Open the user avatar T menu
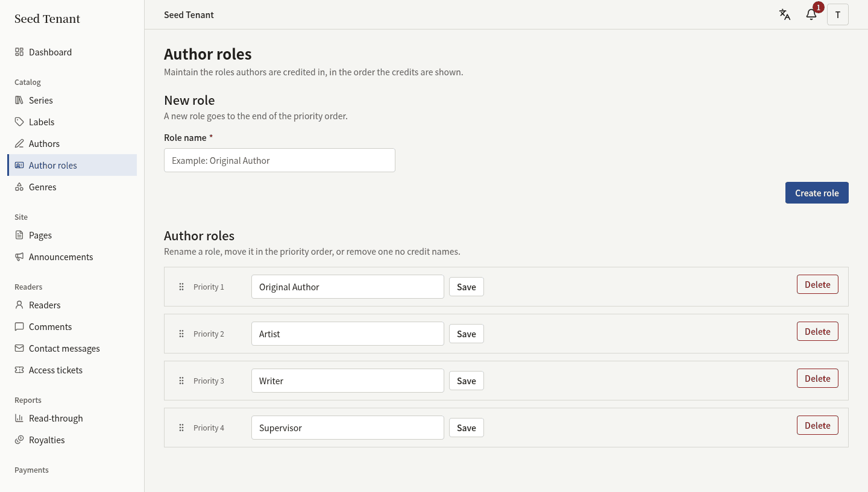 (838, 14)
